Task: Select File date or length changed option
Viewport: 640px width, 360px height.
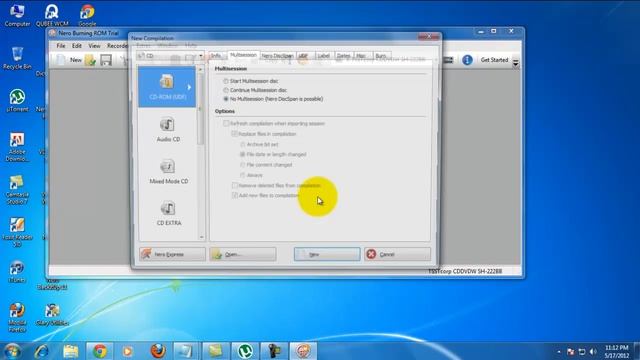Action: (242, 154)
